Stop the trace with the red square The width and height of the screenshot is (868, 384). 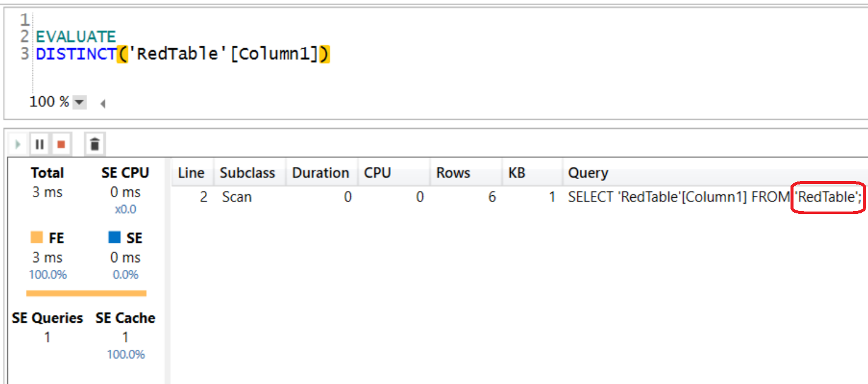(x=61, y=144)
